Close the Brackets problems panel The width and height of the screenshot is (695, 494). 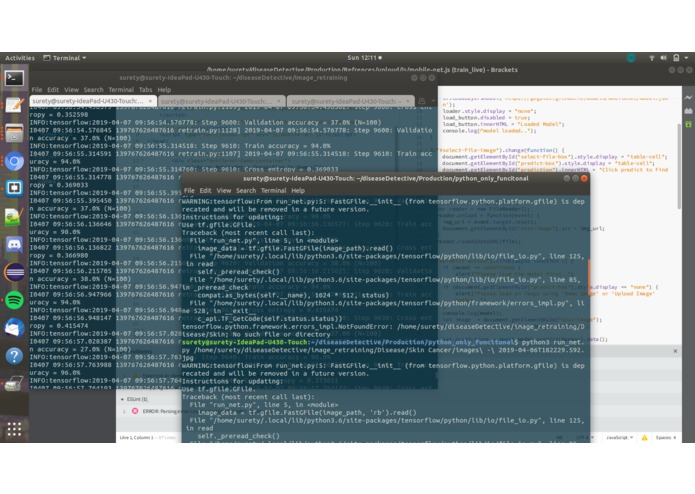675,351
